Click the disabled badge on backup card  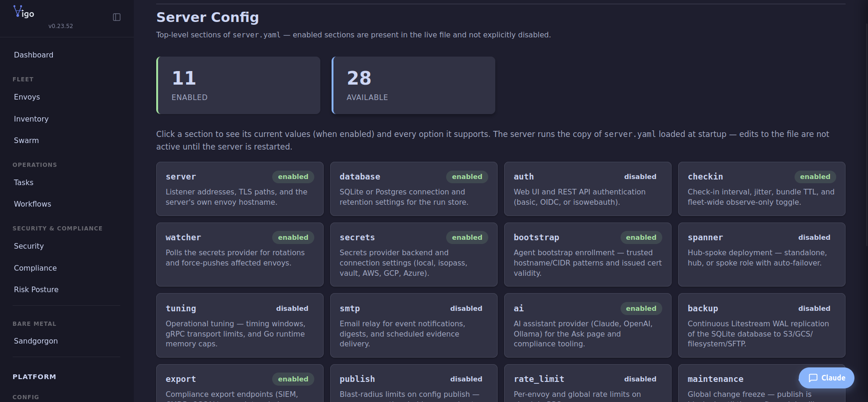coord(814,309)
